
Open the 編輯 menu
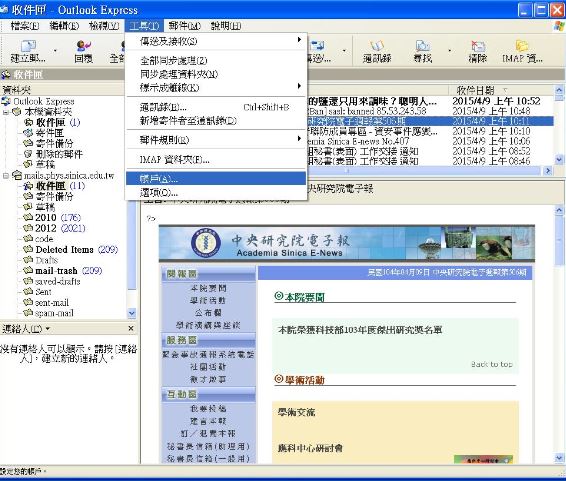point(64,26)
